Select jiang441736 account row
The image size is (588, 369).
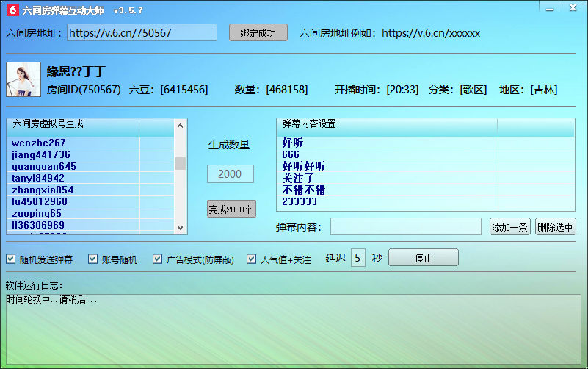[90, 154]
